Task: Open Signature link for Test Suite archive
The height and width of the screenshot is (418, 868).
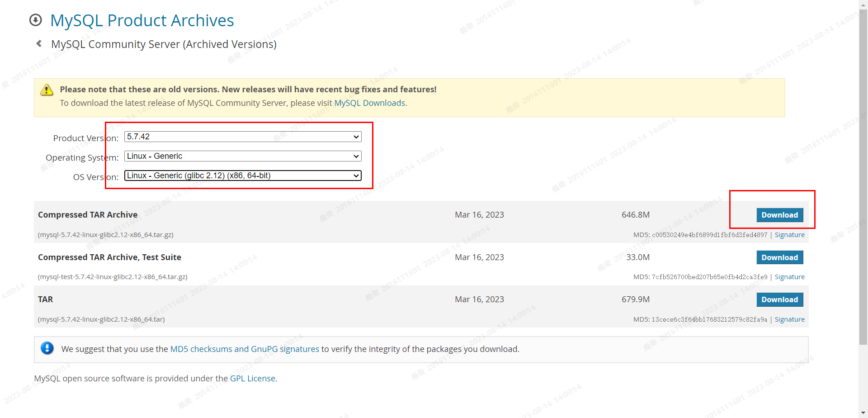Action: 789,277
